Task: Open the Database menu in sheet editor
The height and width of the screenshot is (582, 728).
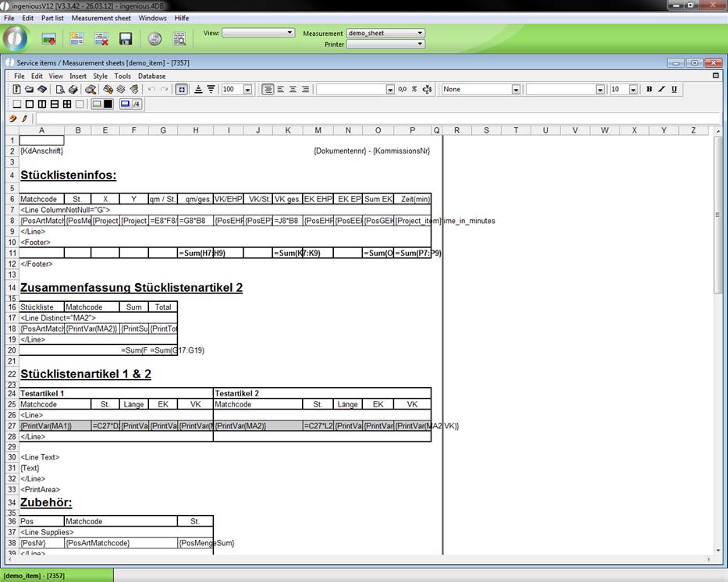Action: click(151, 76)
